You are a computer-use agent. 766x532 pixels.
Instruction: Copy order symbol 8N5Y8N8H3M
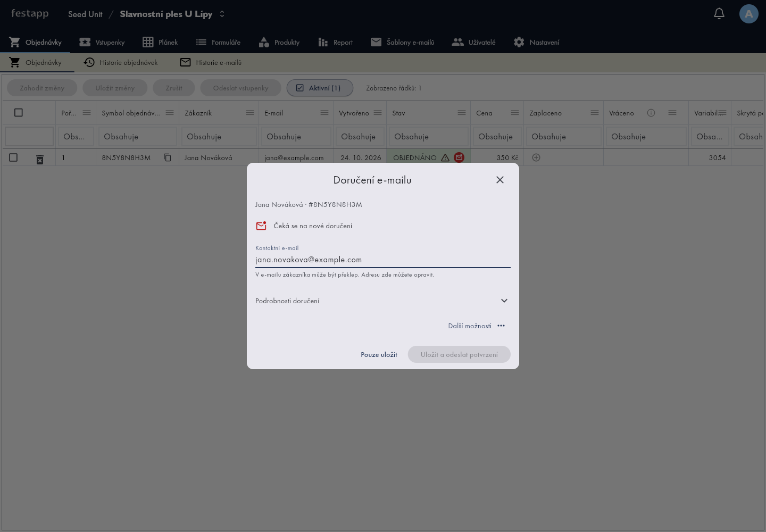168,157
